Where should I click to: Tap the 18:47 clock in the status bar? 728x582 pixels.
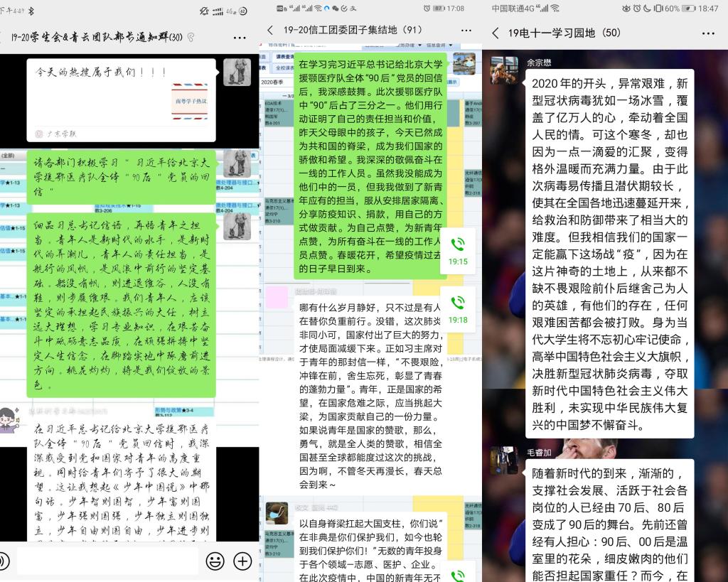tap(708, 9)
